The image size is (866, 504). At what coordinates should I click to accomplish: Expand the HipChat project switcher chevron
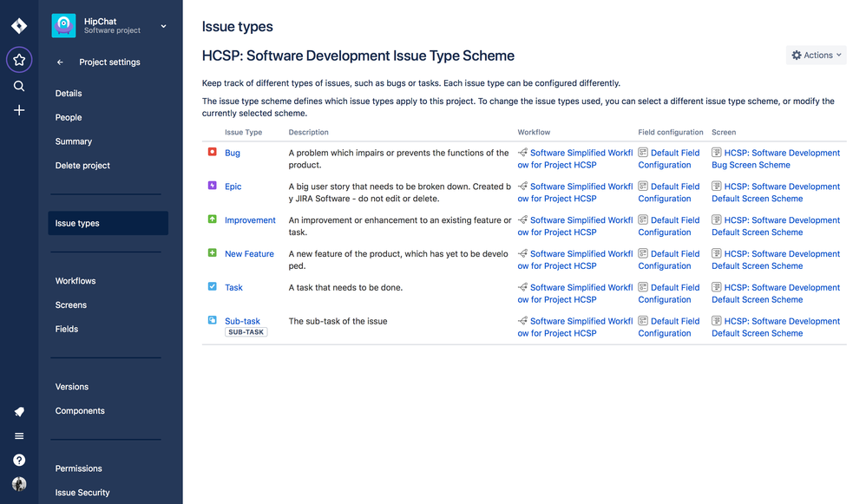163,26
